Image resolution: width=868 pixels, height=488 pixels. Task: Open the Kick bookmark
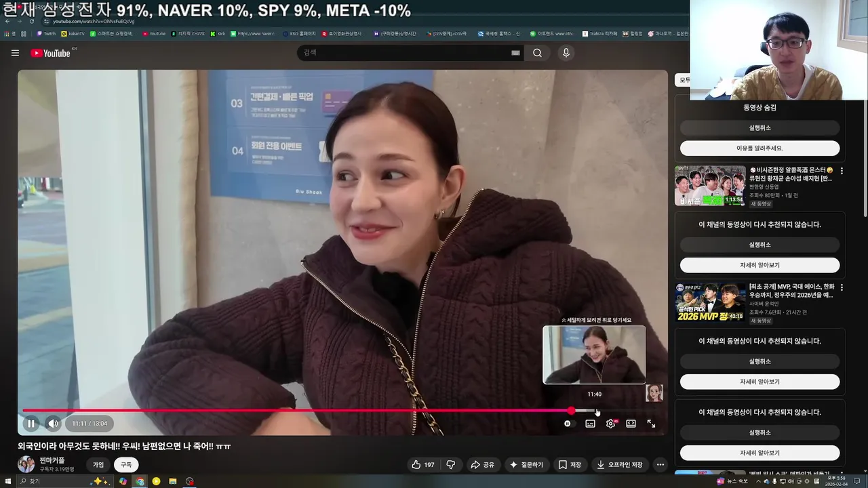218,33
